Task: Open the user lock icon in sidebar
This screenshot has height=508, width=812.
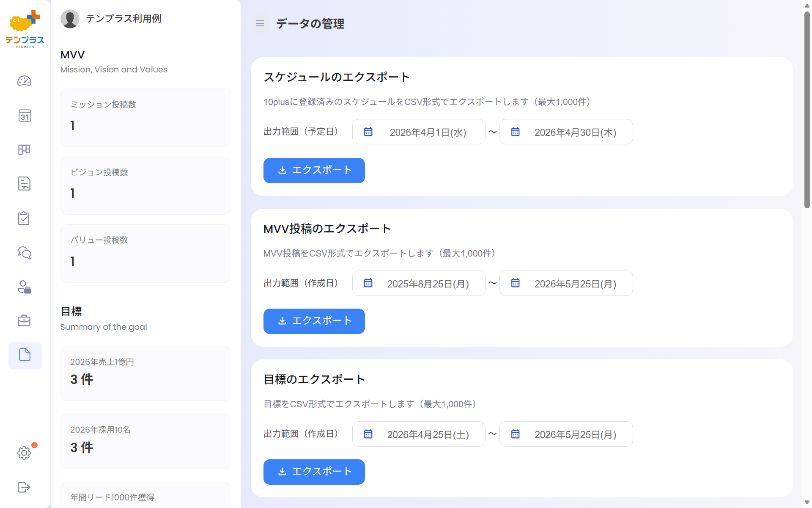Action: [x=25, y=287]
